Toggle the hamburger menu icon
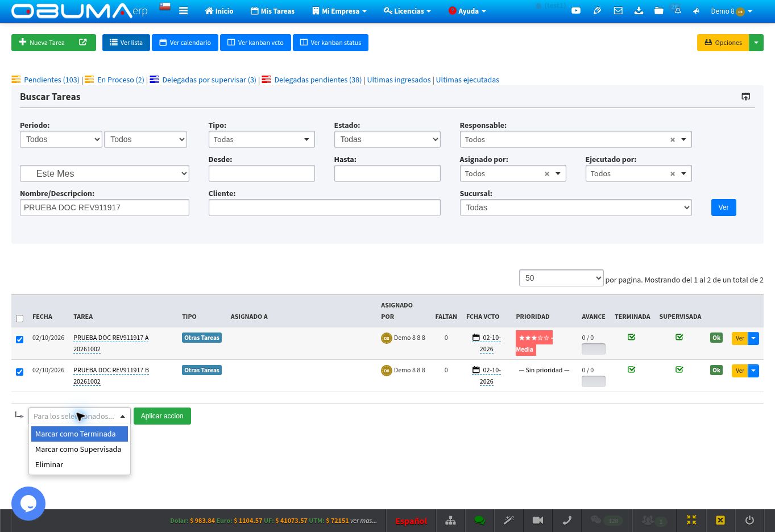Image resolution: width=775 pixels, height=532 pixels. [x=183, y=11]
